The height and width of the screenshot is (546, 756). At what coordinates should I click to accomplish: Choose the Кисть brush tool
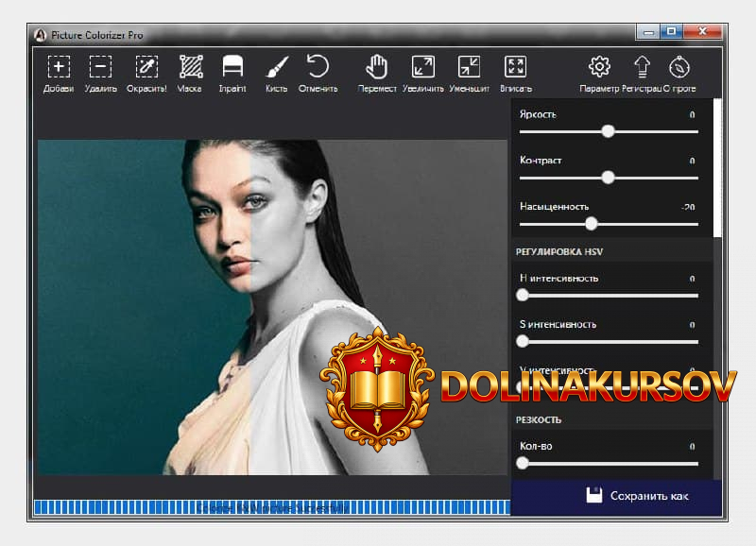(x=276, y=67)
